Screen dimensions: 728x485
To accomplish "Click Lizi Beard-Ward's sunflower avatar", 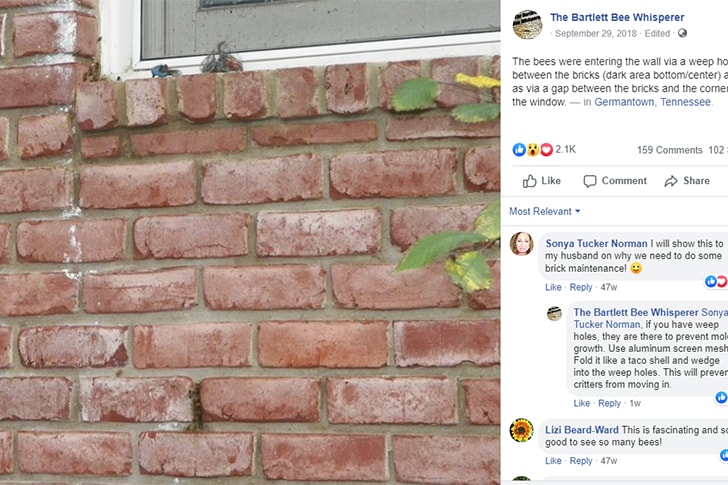I will point(521,430).
